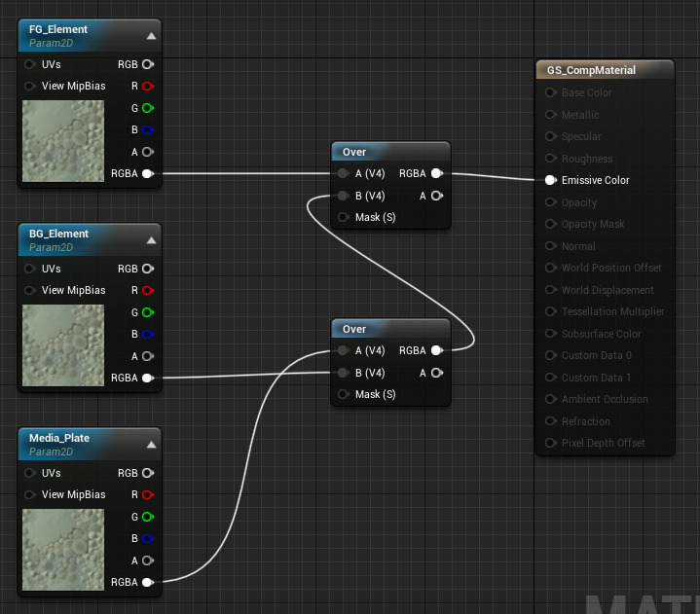Click the RGBA output pin on FG_Element
Viewport: 700px width, 614px height.
pyautogui.click(x=147, y=174)
